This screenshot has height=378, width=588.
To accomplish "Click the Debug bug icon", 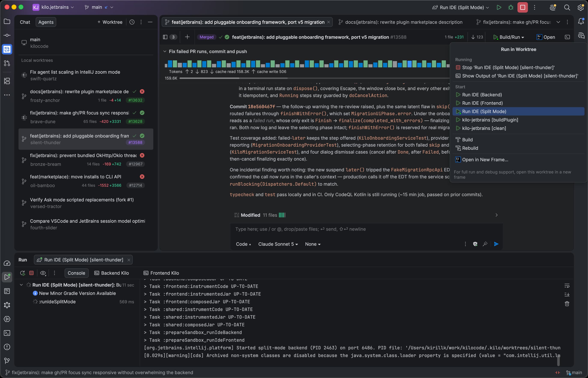I will (x=511, y=7).
